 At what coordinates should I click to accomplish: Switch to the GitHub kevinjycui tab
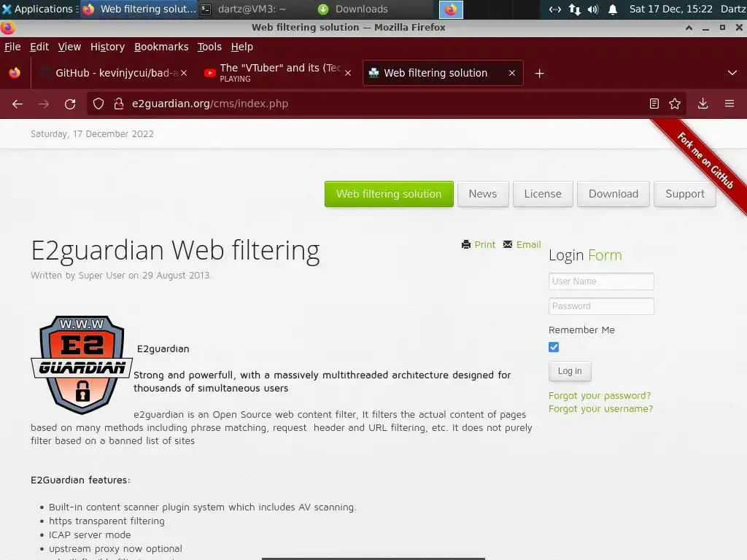(x=113, y=73)
